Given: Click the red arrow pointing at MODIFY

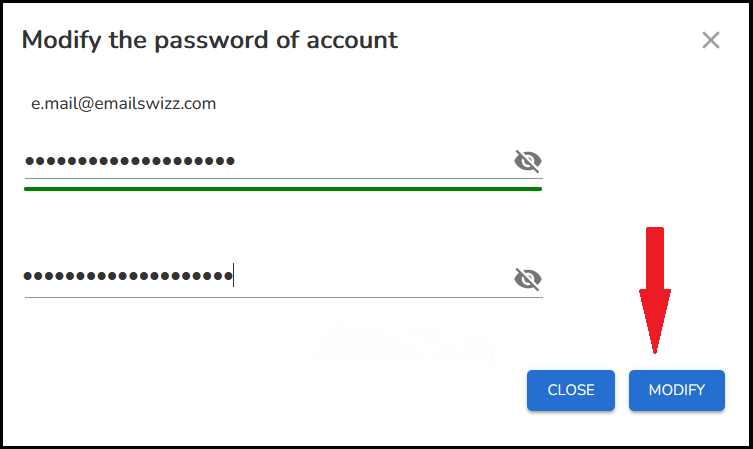Looking at the screenshot, I should click(x=655, y=290).
